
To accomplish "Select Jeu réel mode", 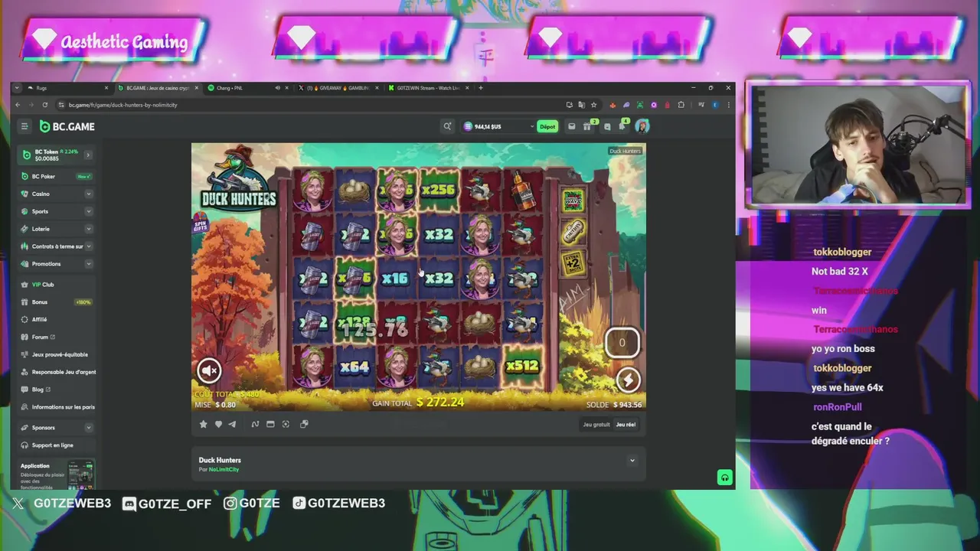I will 626,425.
